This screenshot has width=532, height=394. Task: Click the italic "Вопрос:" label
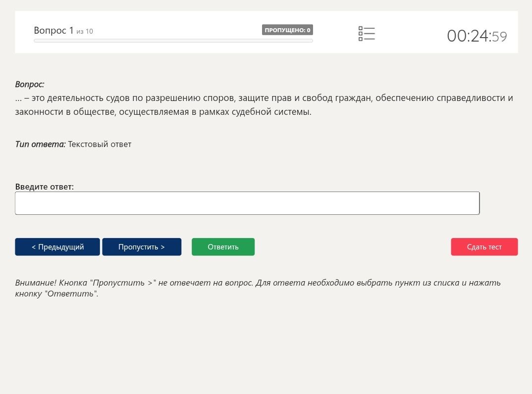[x=30, y=85]
